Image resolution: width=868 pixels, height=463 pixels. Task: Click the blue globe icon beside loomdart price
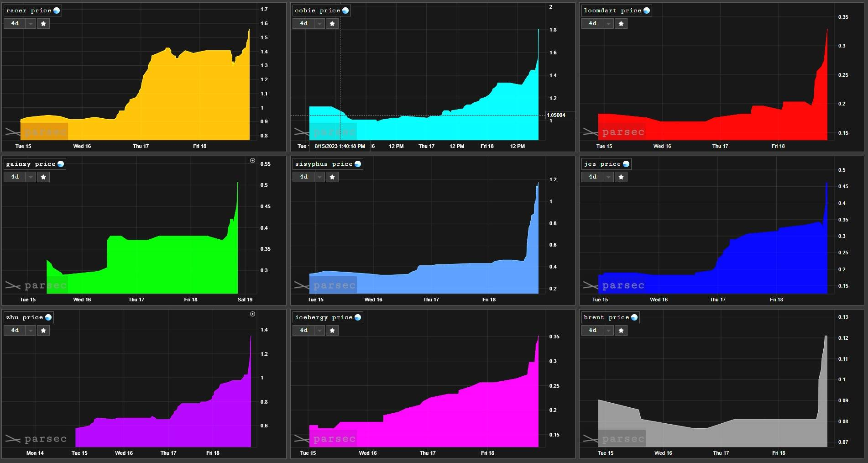tap(647, 11)
